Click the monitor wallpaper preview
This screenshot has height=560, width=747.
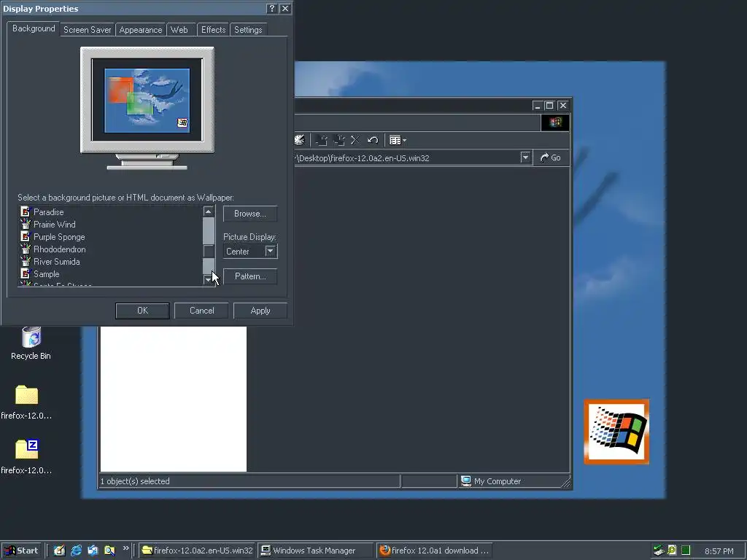(147, 100)
